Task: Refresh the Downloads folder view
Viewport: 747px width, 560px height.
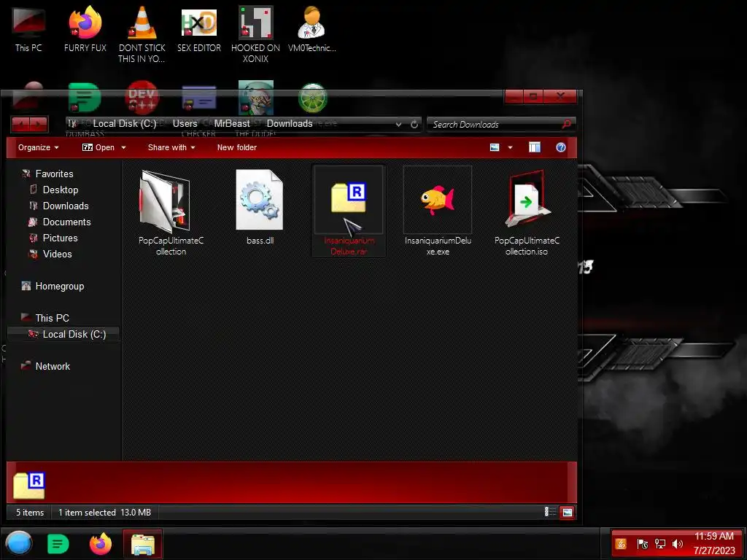Action: pos(414,124)
